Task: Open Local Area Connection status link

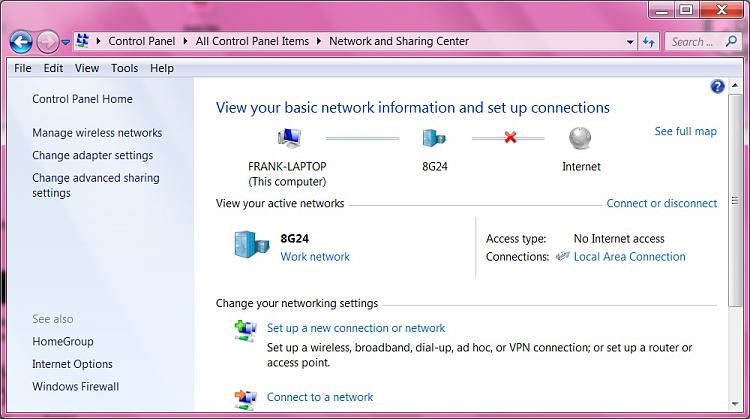Action: (629, 257)
